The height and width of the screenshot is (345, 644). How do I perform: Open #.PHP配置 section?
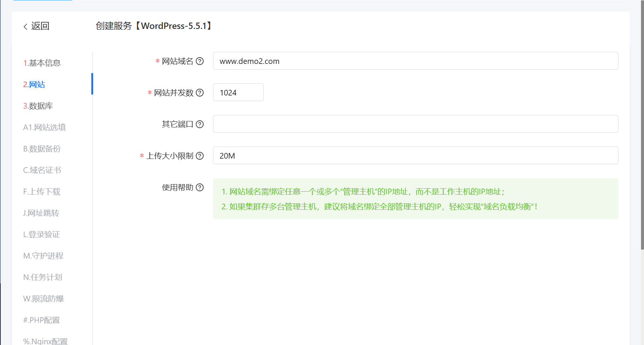(41, 320)
